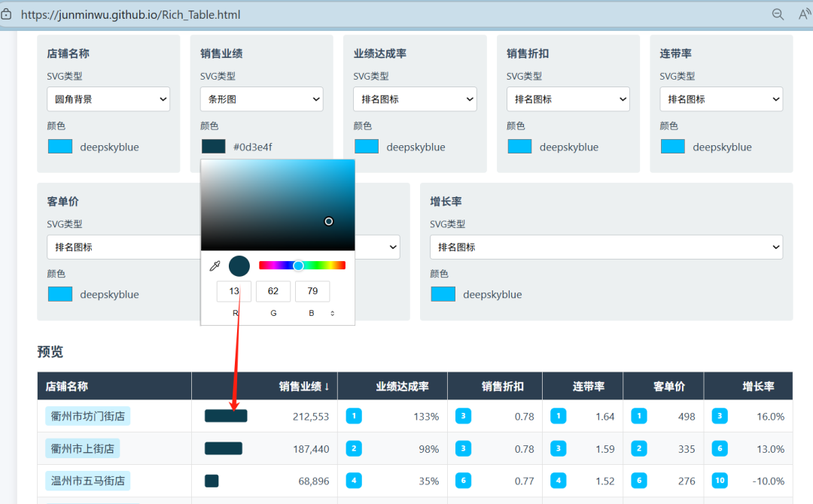The width and height of the screenshot is (813, 504).
Task: Click rank badge 4 beside 1.52
Action: click(x=559, y=481)
